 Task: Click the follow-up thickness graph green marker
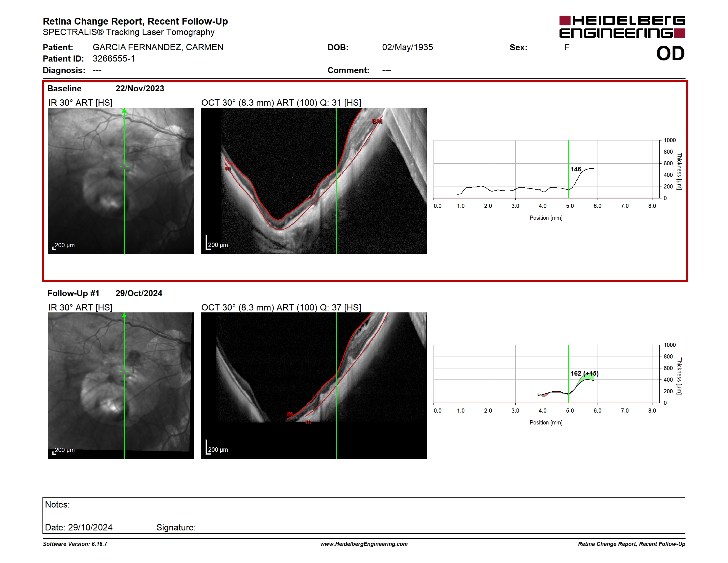pos(568,374)
